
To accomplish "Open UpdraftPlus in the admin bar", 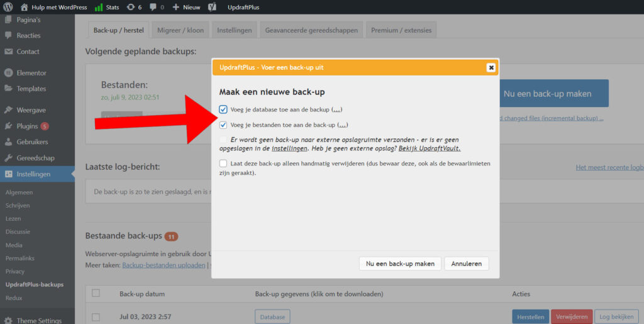I will [x=243, y=7].
